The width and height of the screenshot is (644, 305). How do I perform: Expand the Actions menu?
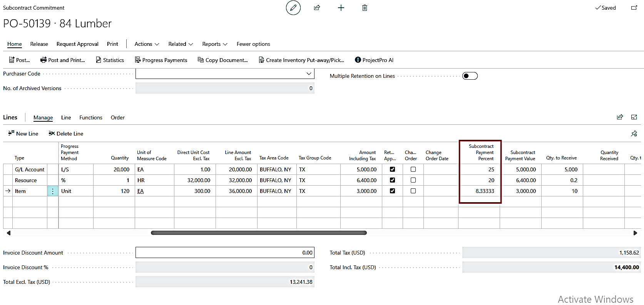[147, 44]
